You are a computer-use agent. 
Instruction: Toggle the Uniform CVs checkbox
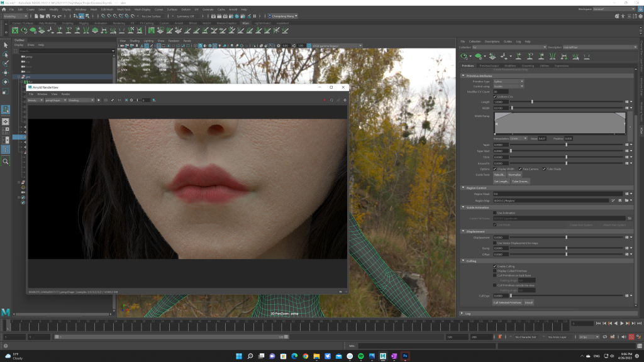[x=495, y=96]
